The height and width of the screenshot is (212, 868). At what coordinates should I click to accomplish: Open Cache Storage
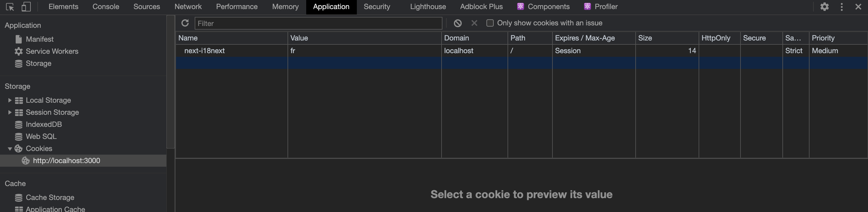pos(50,197)
